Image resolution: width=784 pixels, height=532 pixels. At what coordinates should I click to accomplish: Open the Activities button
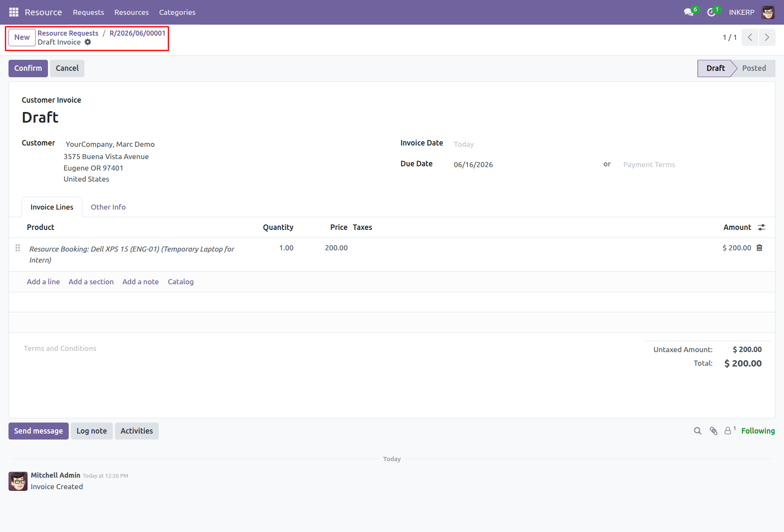137,431
